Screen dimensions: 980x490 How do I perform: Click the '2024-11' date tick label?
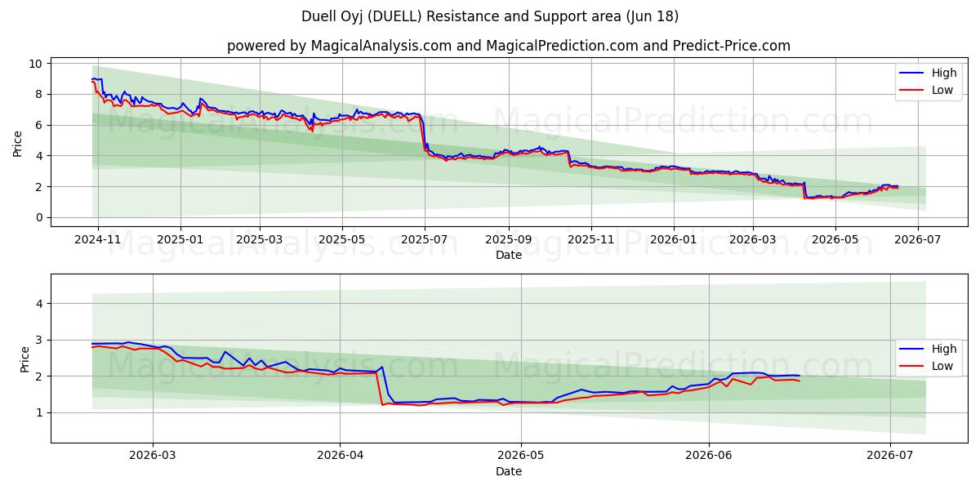pyautogui.click(x=98, y=239)
